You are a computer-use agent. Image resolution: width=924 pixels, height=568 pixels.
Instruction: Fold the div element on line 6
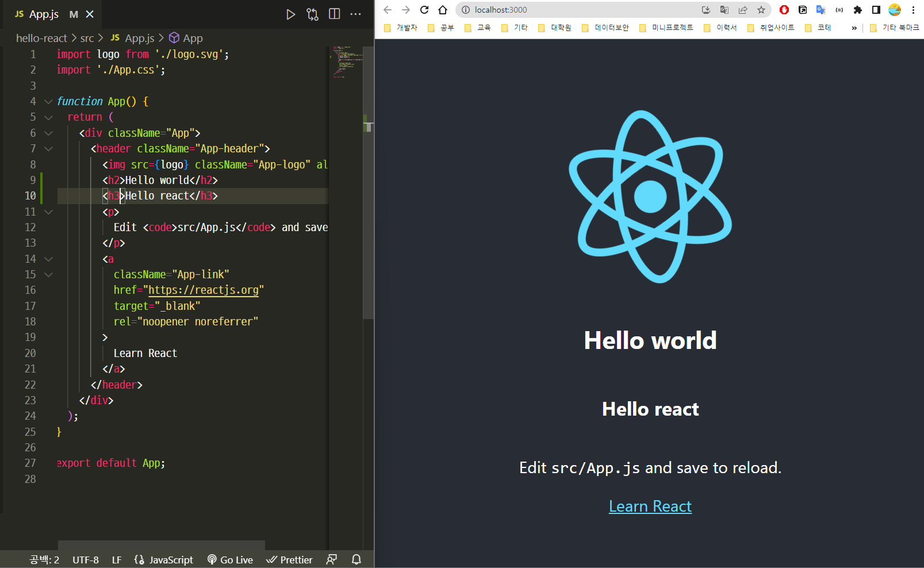click(x=48, y=133)
